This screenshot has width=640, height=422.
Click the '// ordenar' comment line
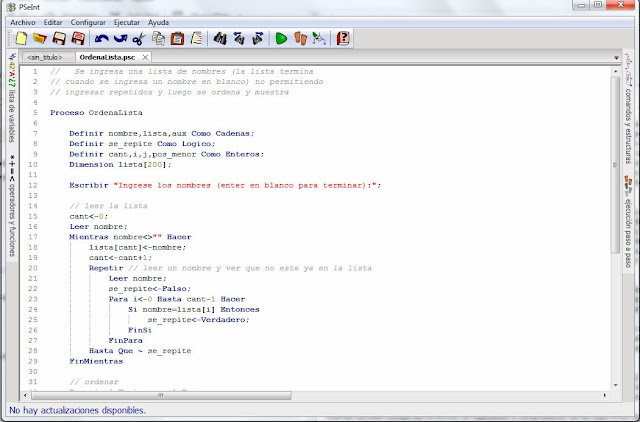click(94, 382)
